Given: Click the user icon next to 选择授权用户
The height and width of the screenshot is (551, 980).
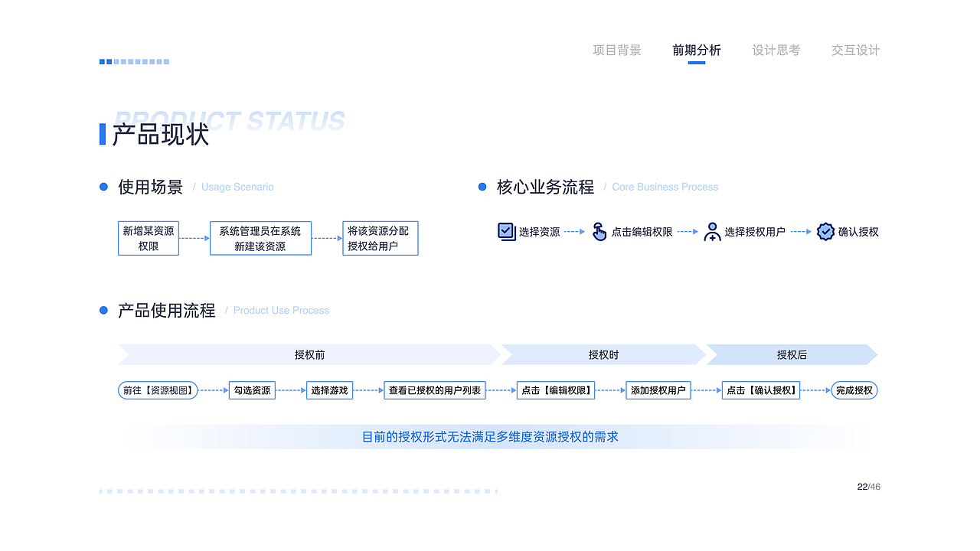Looking at the screenshot, I should pyautogui.click(x=713, y=231).
